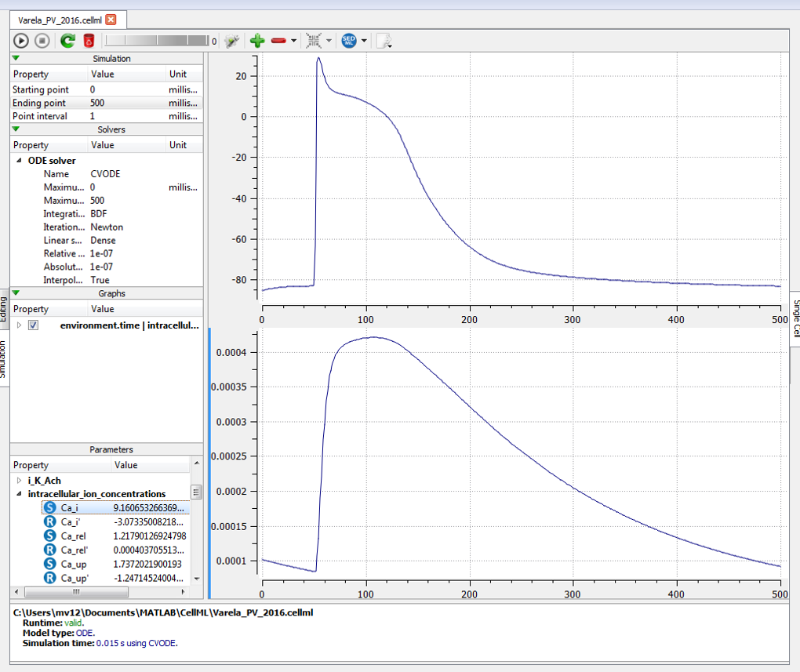Reset model parameters with green arrow icon
Screen dimensions: 800x672
pyautogui.click(x=67, y=41)
